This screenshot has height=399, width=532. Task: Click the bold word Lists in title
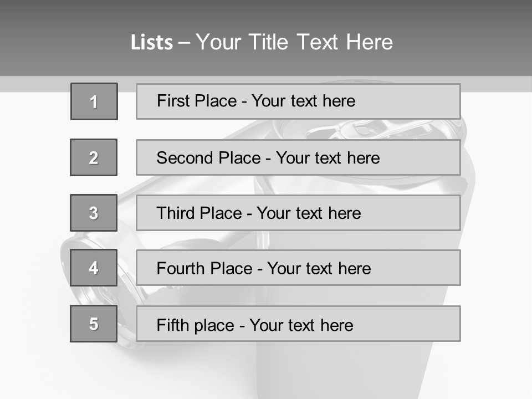152,43
